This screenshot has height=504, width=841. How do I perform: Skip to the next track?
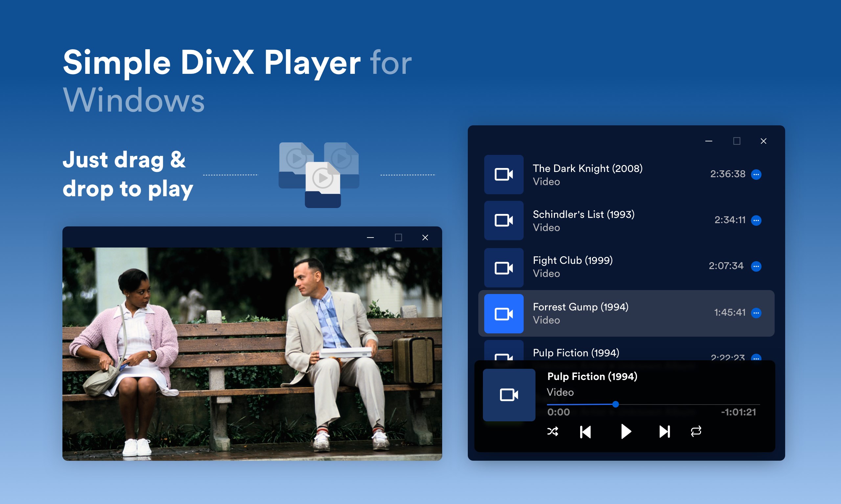point(664,432)
